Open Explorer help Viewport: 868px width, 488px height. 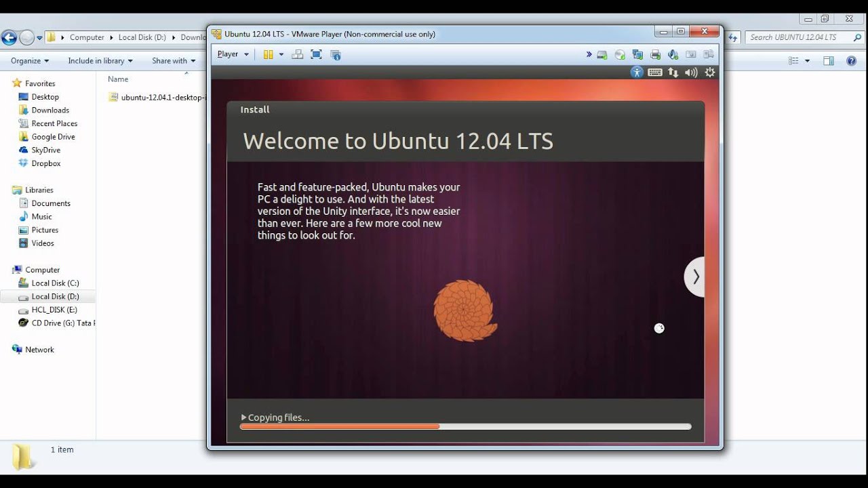pos(852,60)
